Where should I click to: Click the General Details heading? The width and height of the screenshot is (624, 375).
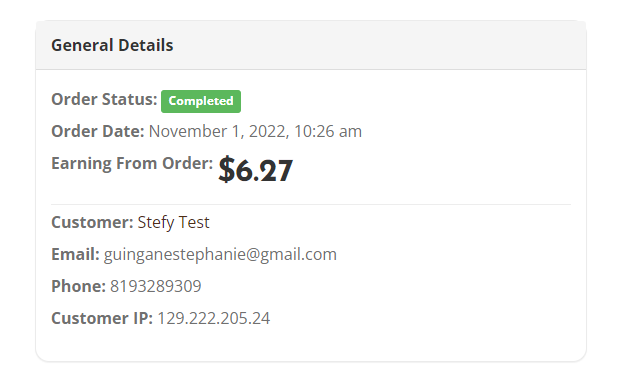click(112, 45)
